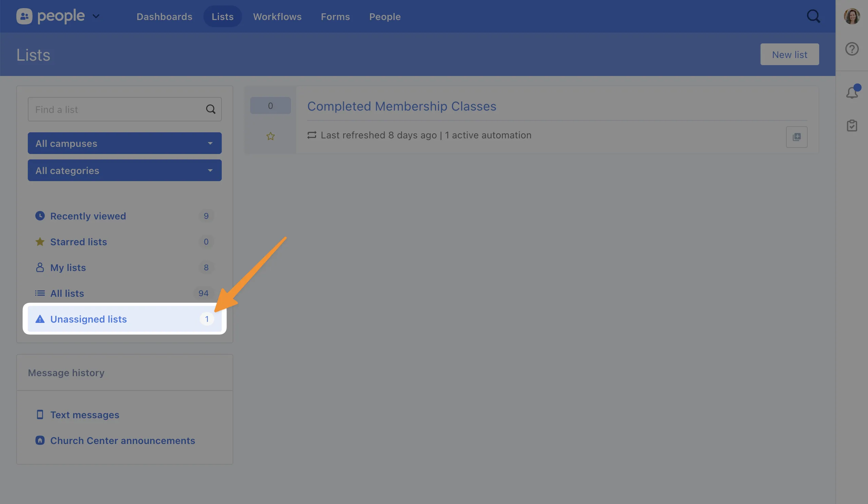This screenshot has height=504, width=868.
Task: Open Completed Membership Classes list link
Action: pyautogui.click(x=401, y=106)
